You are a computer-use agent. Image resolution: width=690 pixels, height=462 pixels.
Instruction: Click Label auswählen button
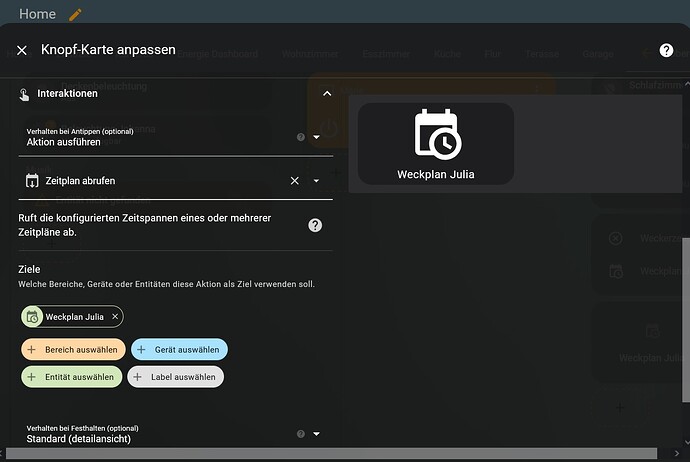pyautogui.click(x=176, y=377)
